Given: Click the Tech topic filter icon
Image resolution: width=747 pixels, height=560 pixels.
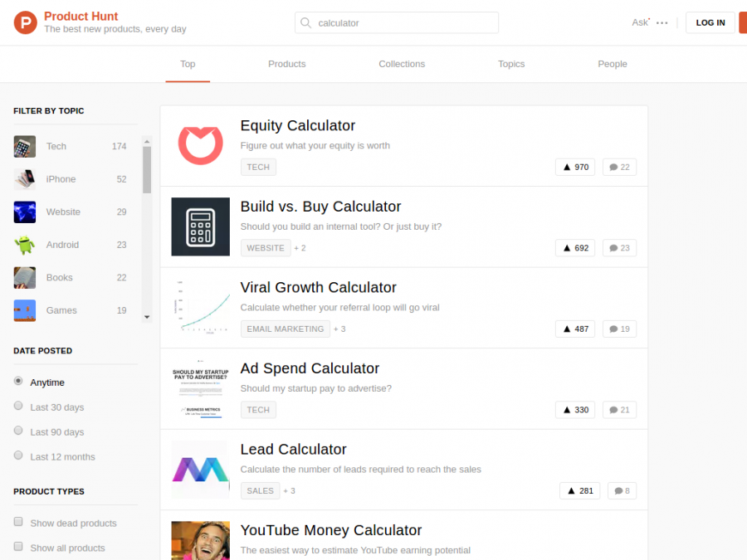Looking at the screenshot, I should pyautogui.click(x=25, y=146).
